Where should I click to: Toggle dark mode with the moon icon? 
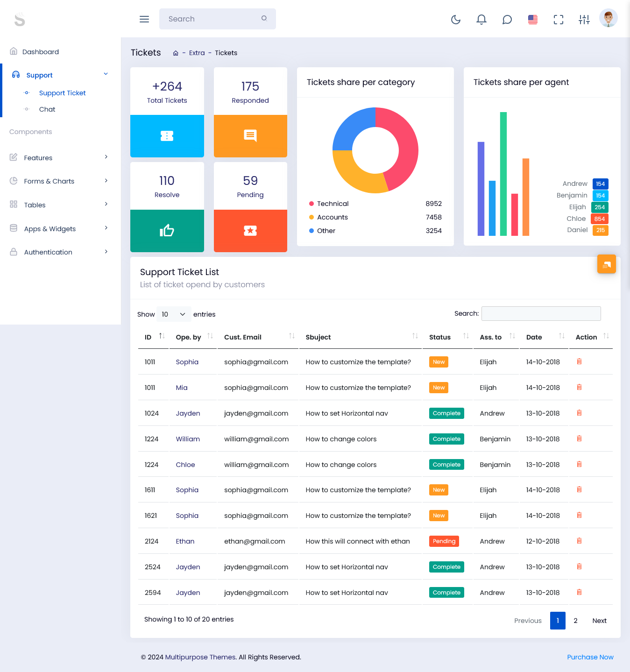[x=456, y=19]
